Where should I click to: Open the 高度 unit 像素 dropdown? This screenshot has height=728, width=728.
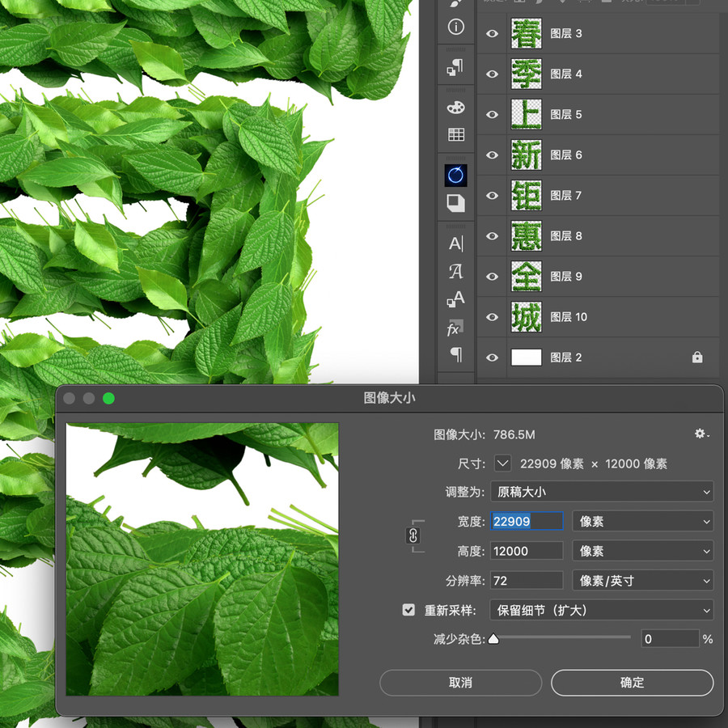point(643,551)
